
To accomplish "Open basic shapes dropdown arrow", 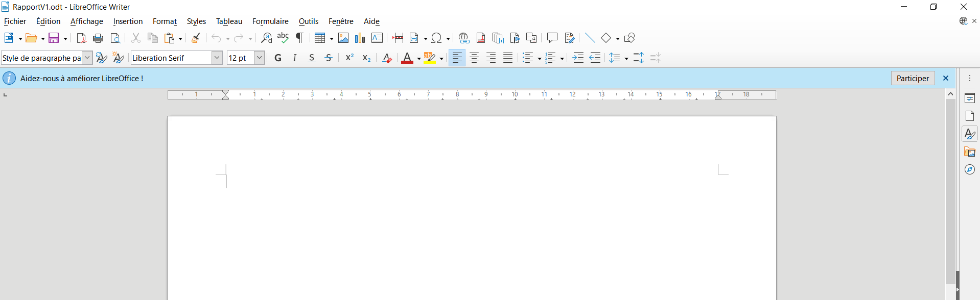I will 617,38.
